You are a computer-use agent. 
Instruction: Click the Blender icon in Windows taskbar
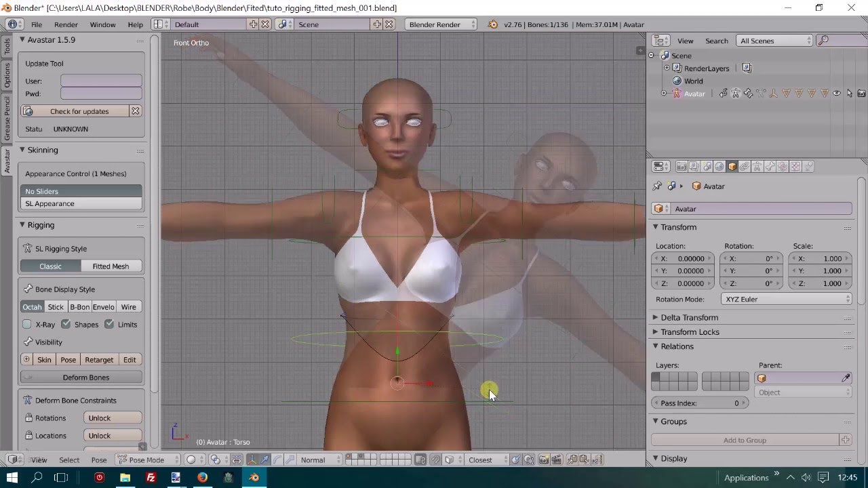tap(254, 477)
